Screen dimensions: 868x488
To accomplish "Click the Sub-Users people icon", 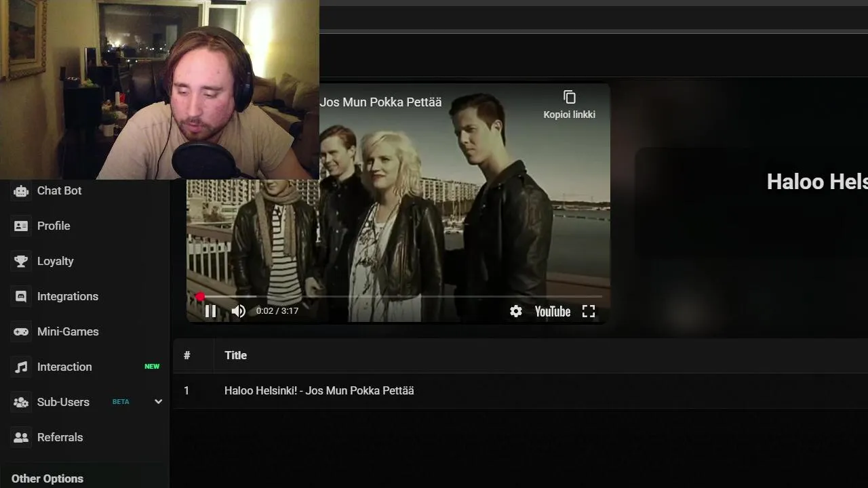I will [21, 402].
